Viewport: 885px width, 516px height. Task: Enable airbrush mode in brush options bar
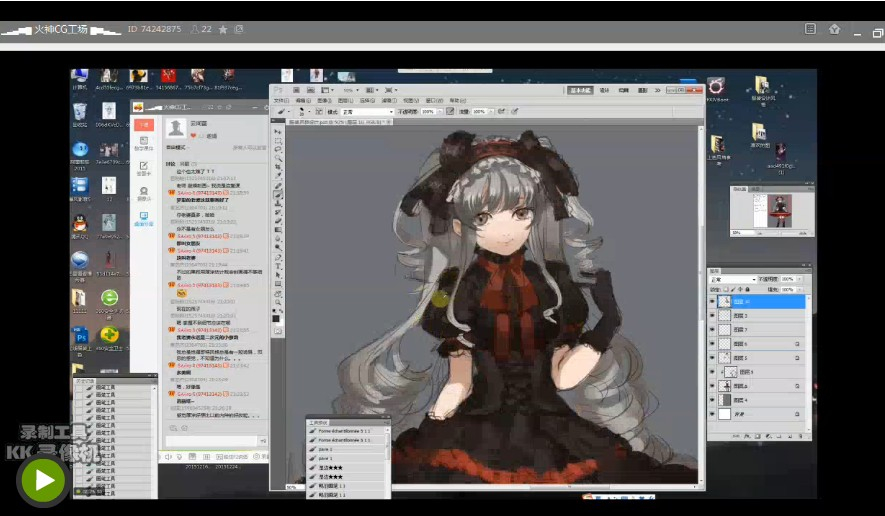click(x=501, y=112)
